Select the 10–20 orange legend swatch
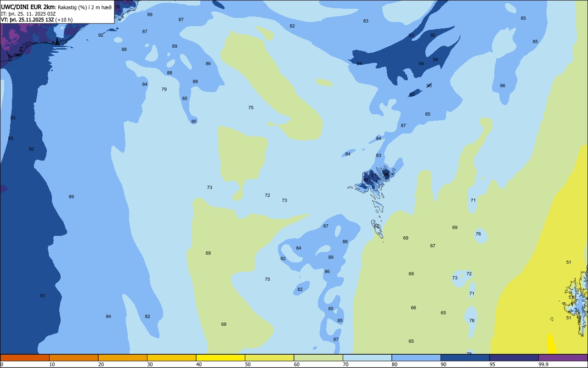The height and width of the screenshot is (368, 588). click(73, 357)
